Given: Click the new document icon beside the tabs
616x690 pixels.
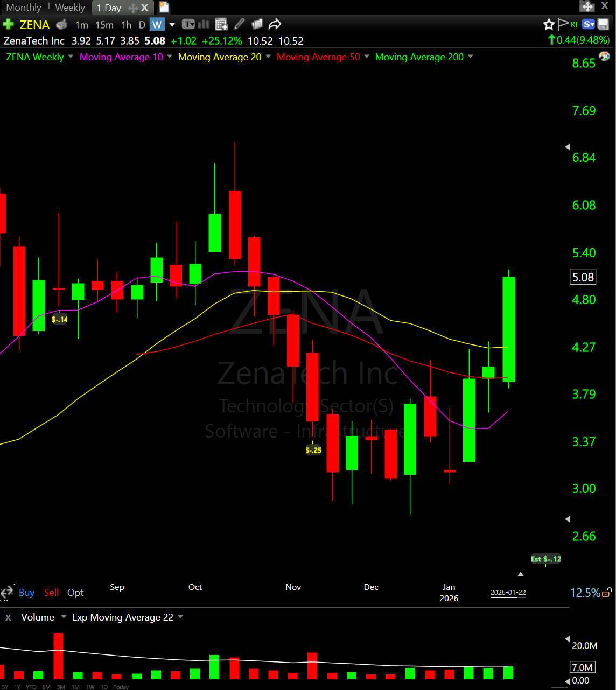Looking at the screenshot, I should click(x=164, y=7).
